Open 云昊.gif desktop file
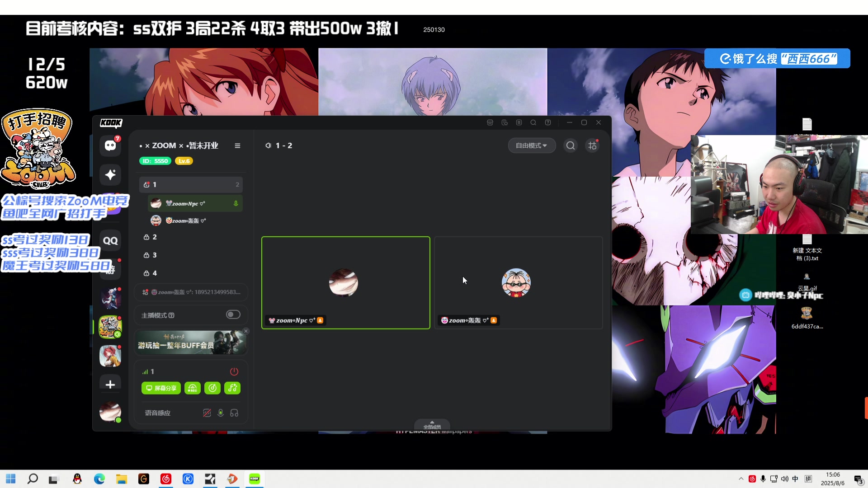 (x=807, y=282)
